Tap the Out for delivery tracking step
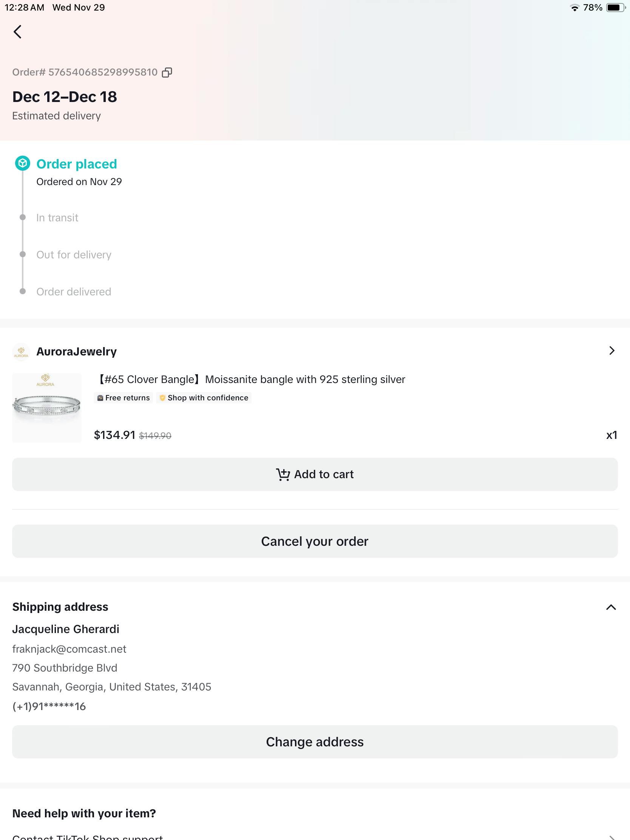The height and width of the screenshot is (840, 630). click(x=74, y=255)
